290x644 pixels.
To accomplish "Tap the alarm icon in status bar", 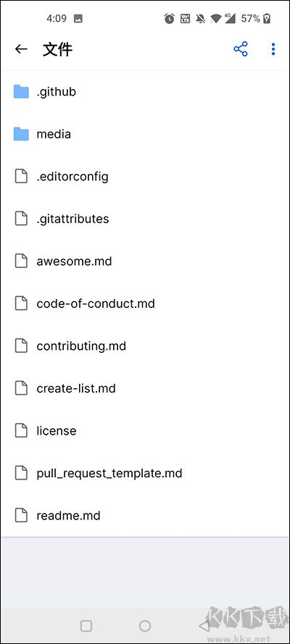I will (x=169, y=19).
